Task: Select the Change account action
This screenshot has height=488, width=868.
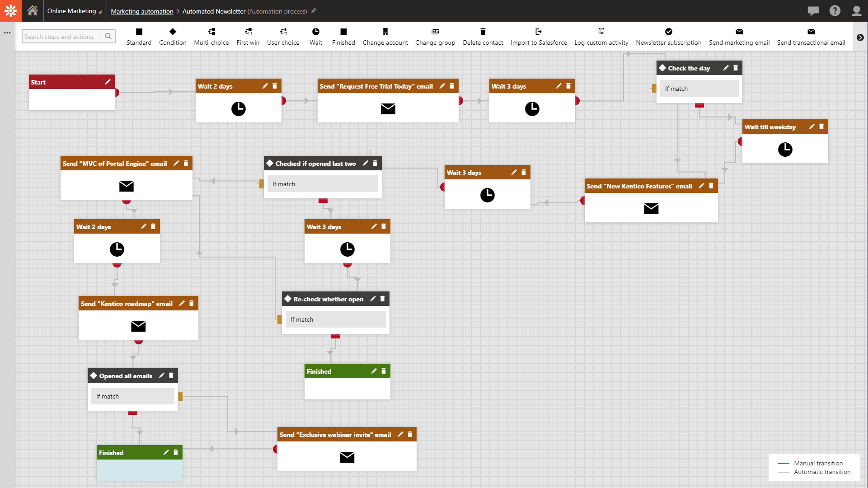Action: (x=385, y=37)
